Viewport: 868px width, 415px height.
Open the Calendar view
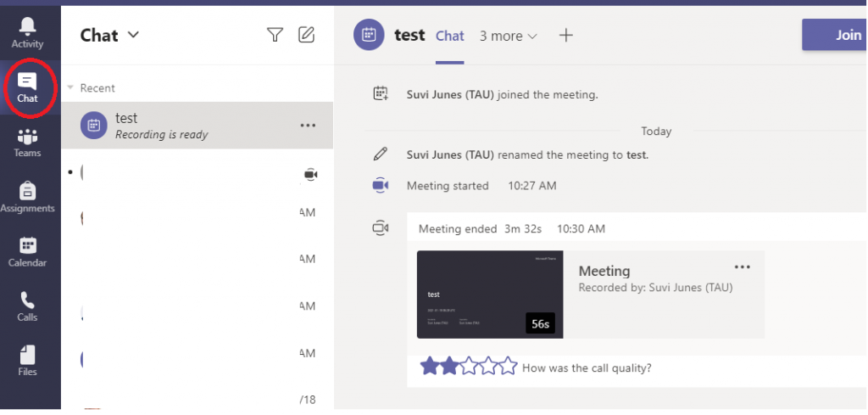[27, 251]
